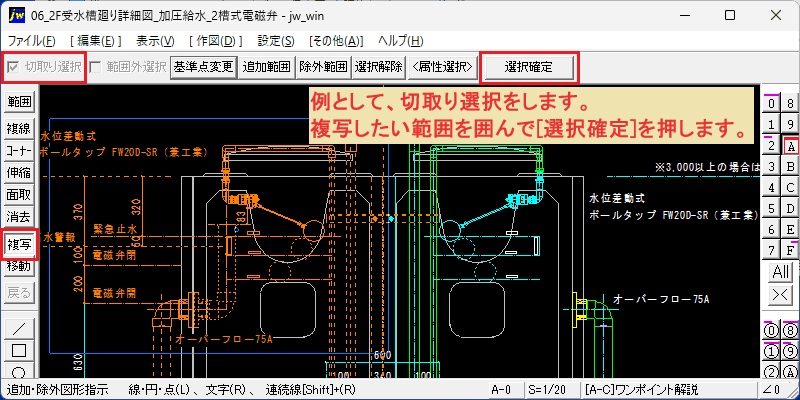Viewport: 800px width, 400px height.
Task: Check the 範囲外選択 checkbox
Action: (x=95, y=67)
